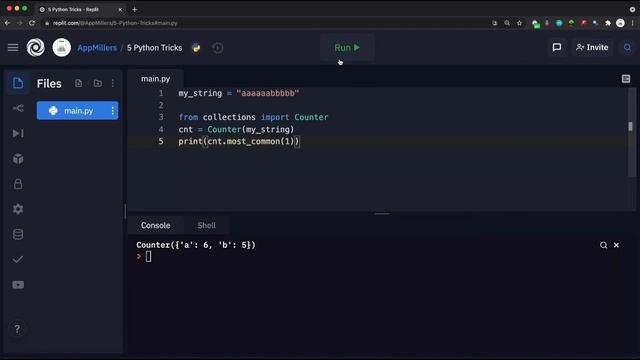
Task: Open the AppMillers user link
Action: click(97, 48)
